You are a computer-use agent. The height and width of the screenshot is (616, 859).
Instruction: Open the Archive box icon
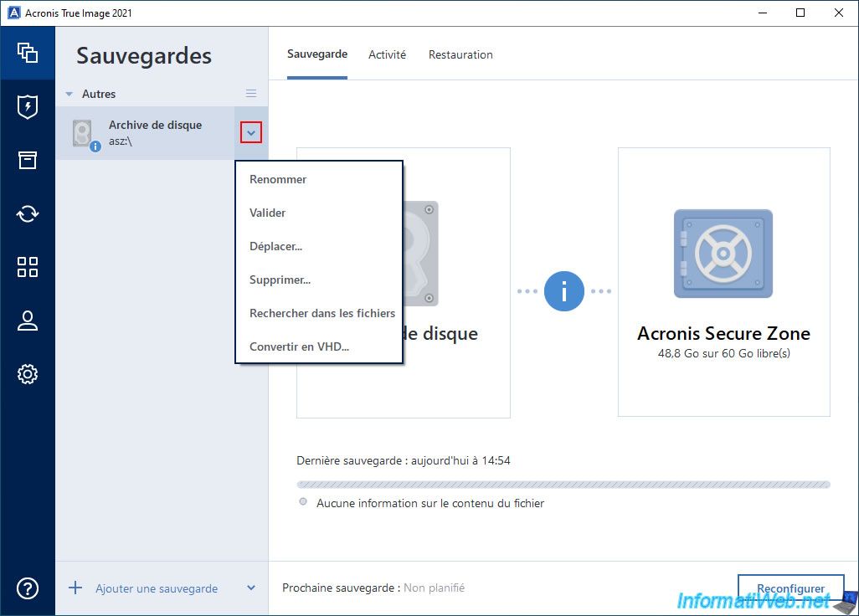28,160
